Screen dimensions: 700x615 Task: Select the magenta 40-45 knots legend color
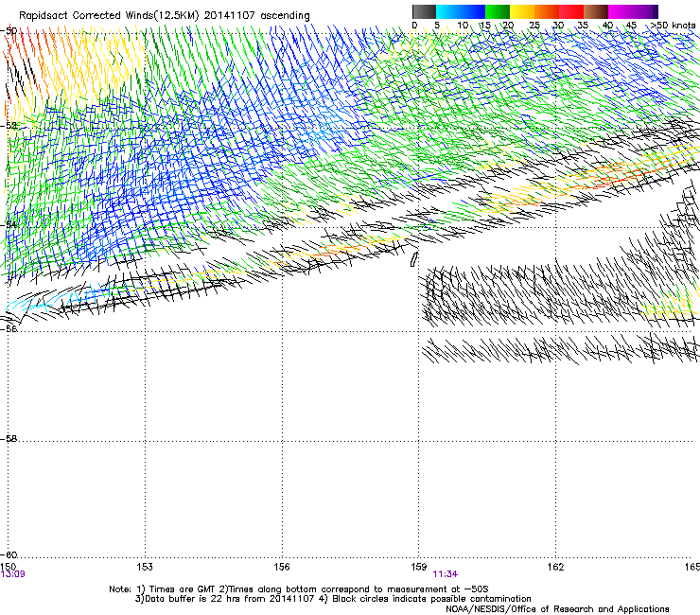pos(621,11)
